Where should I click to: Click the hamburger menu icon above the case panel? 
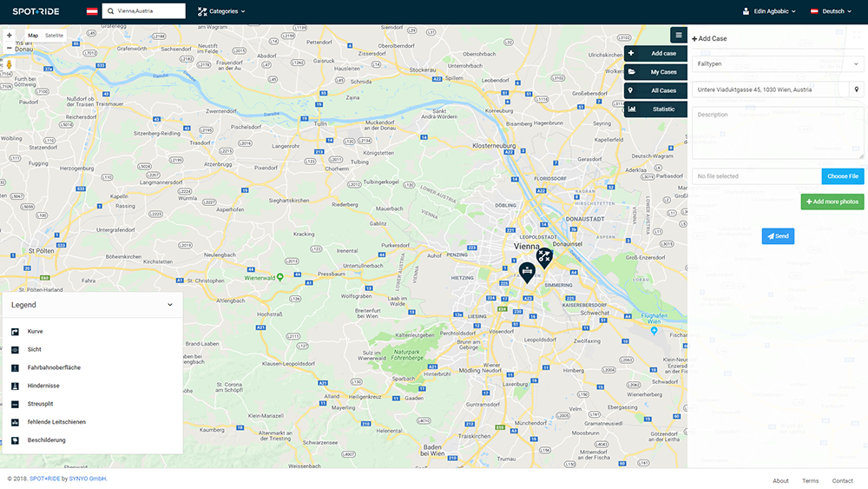pyautogui.click(x=678, y=35)
